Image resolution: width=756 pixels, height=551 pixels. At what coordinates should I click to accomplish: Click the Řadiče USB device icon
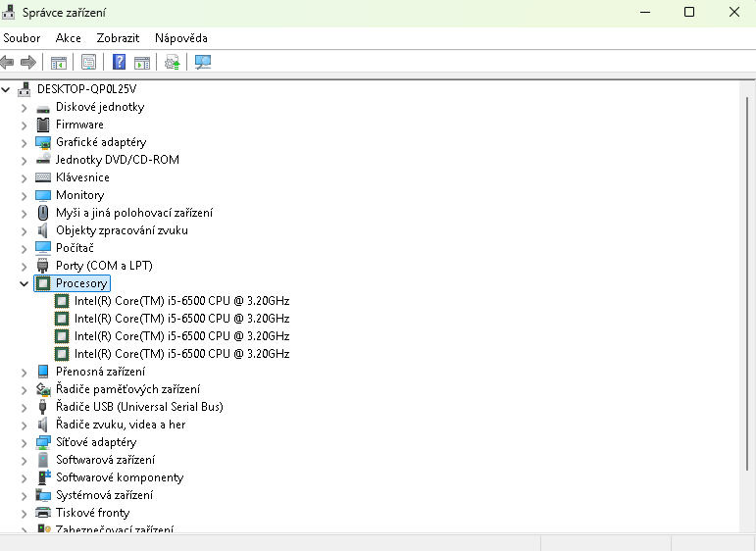pos(43,407)
